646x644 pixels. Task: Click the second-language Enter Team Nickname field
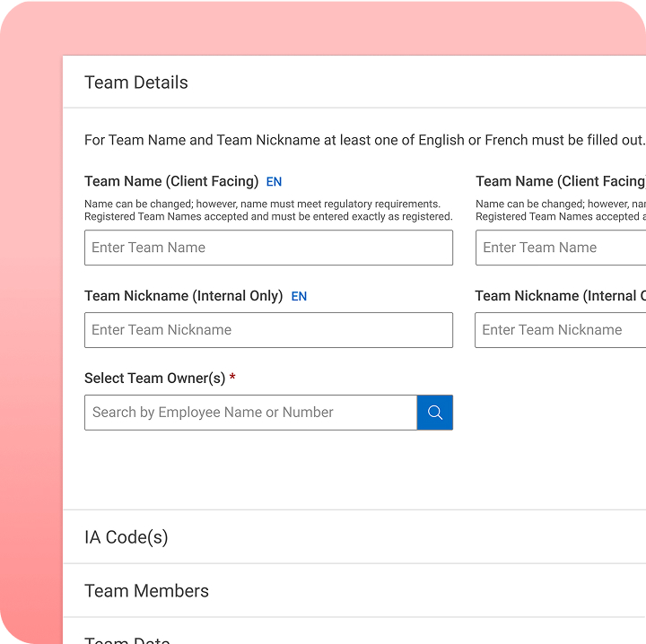pyautogui.click(x=560, y=330)
